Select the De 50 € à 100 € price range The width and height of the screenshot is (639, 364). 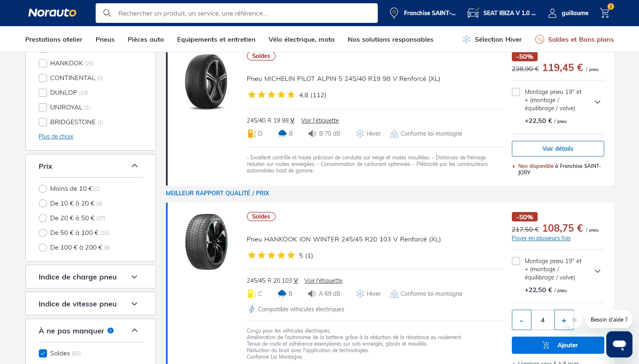point(43,233)
